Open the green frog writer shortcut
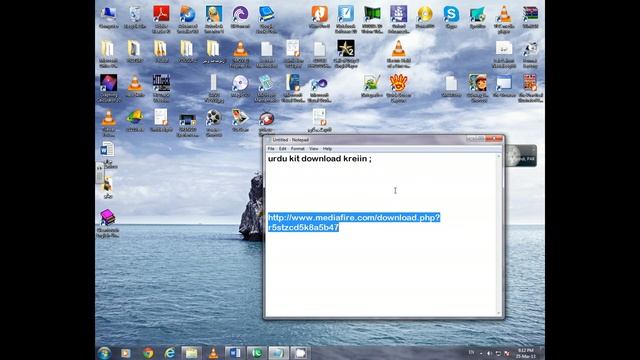The image size is (640, 360). tap(372, 86)
